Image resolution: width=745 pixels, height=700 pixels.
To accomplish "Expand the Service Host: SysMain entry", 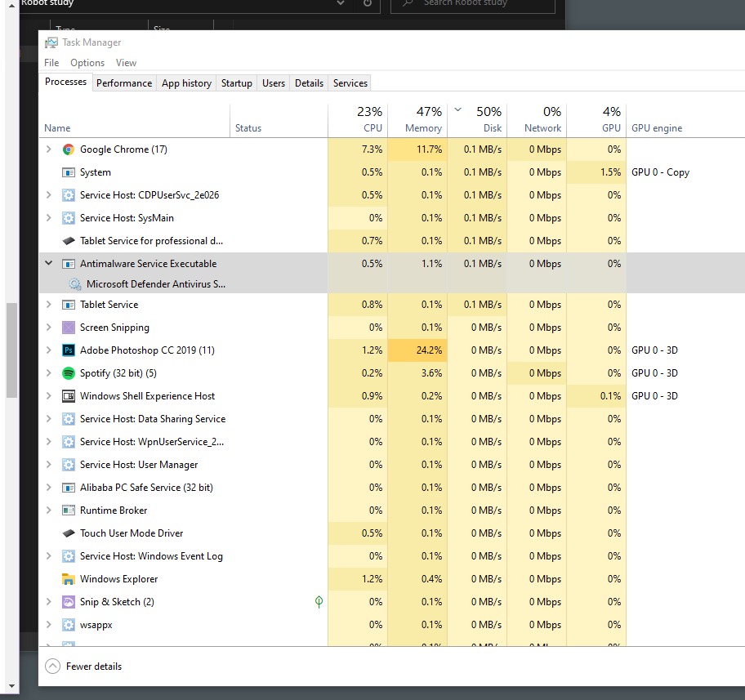I will tap(48, 217).
